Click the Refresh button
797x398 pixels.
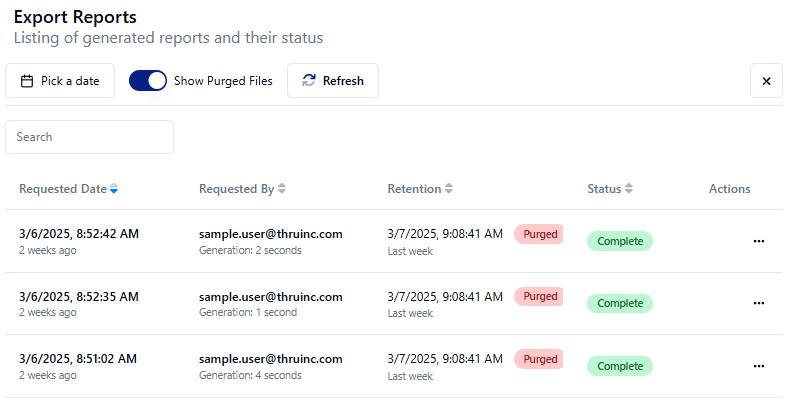tap(333, 81)
